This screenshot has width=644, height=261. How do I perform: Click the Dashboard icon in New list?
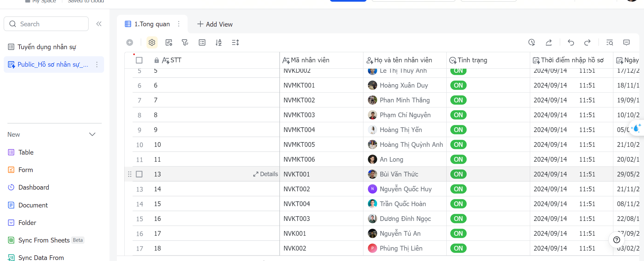(x=11, y=187)
